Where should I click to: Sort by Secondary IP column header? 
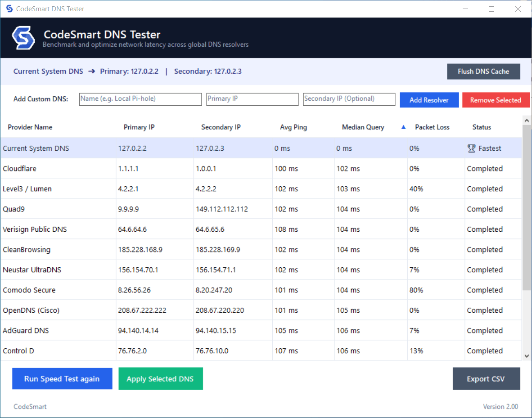(221, 127)
